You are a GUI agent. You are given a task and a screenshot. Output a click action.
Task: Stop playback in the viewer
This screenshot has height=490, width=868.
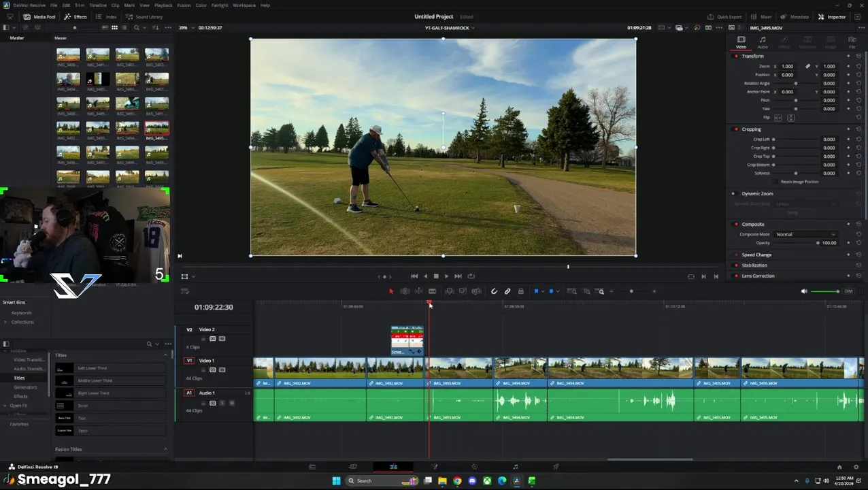pos(436,276)
